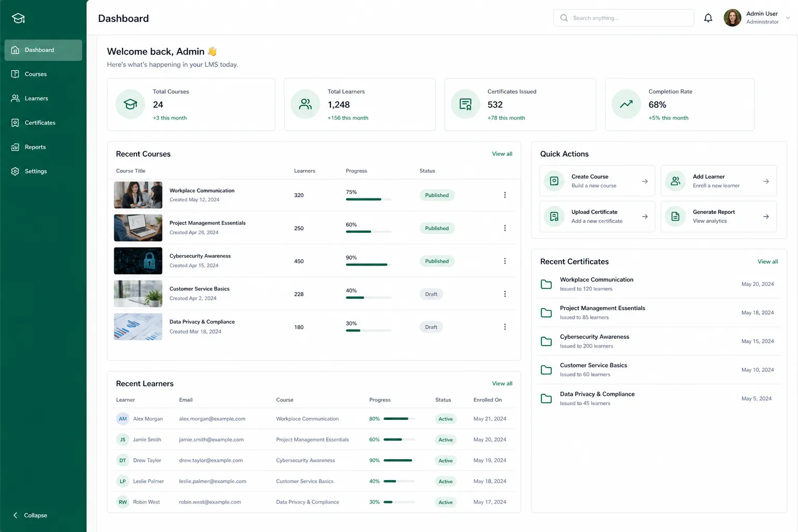
Task: Click Create Course arrow
Action: [x=645, y=181]
